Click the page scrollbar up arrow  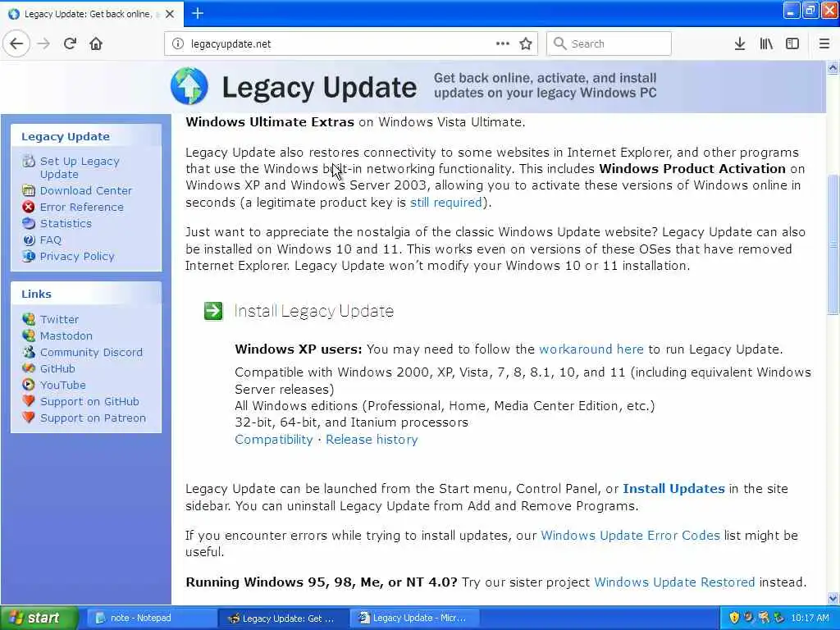[833, 67]
